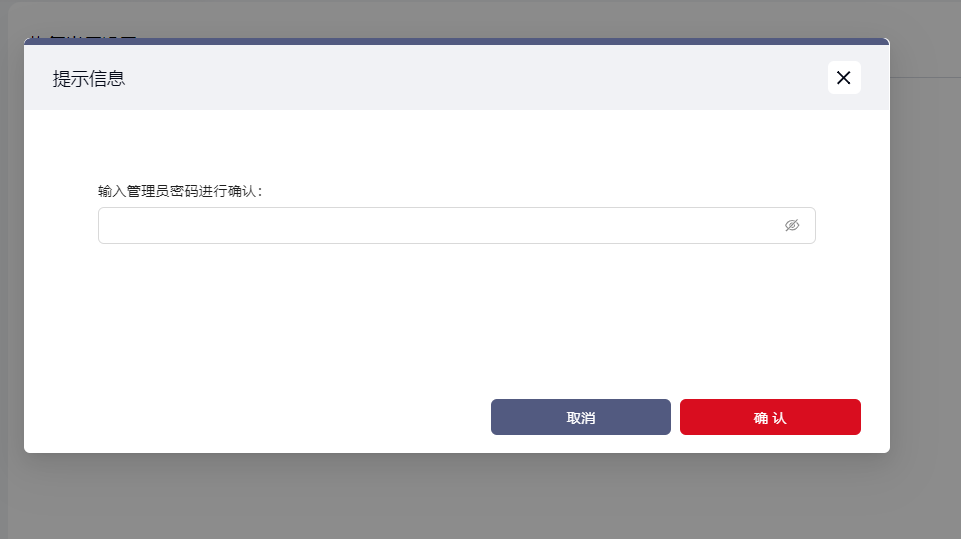Click the dimmed background outside the dialog
The width and height of the screenshot is (961, 539).
[478, 497]
